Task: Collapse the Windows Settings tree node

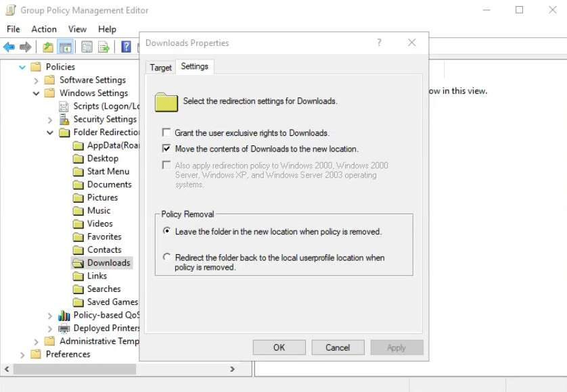Action: (x=35, y=93)
